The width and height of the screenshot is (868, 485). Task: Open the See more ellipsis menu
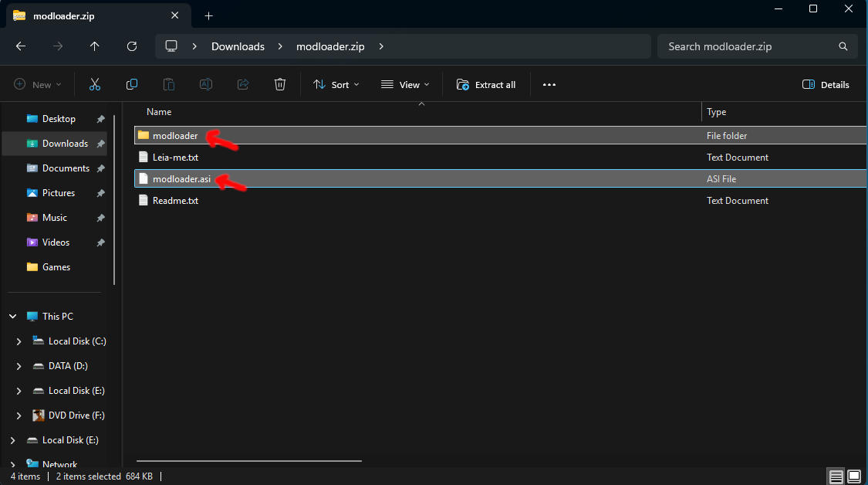[549, 85]
